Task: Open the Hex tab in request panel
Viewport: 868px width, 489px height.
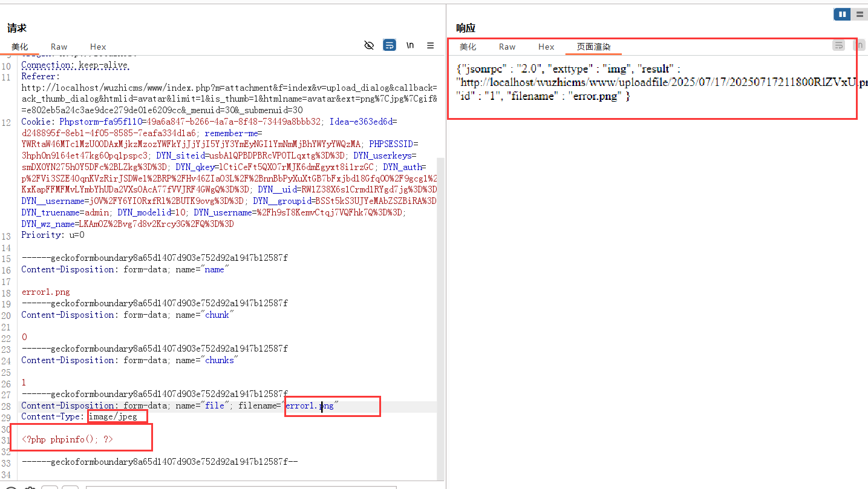Action: point(98,47)
